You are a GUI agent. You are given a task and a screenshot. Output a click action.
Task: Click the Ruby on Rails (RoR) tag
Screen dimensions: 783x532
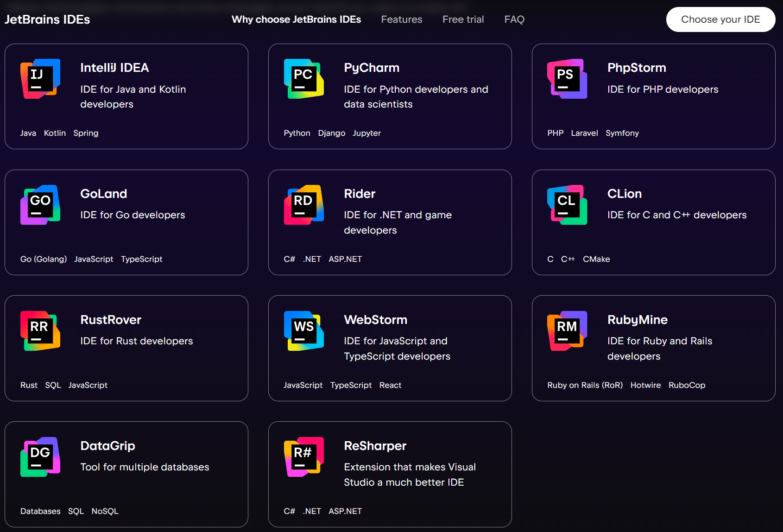tap(585, 385)
